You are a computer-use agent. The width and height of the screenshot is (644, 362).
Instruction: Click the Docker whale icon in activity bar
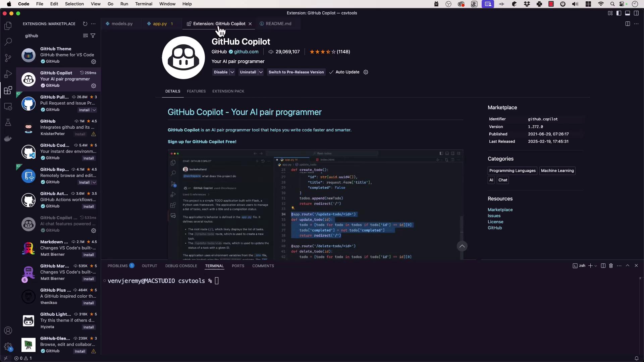pyautogui.click(x=8, y=138)
